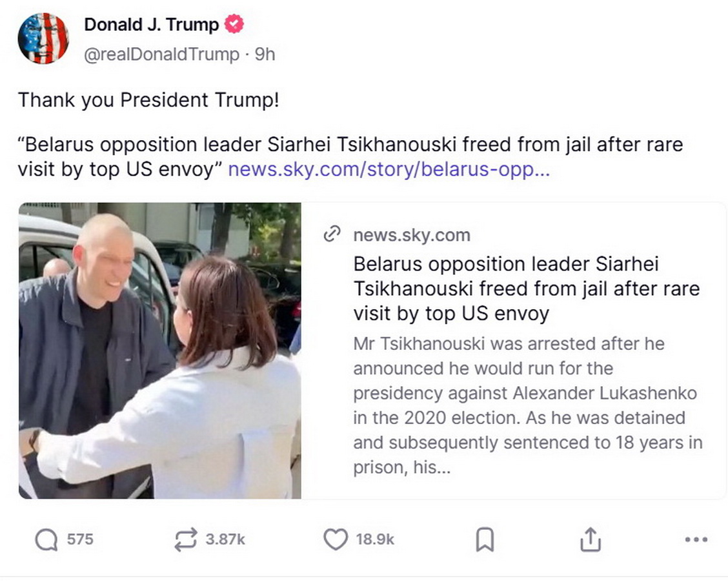Click the red verified badge
728x581 pixels.
[x=234, y=25]
